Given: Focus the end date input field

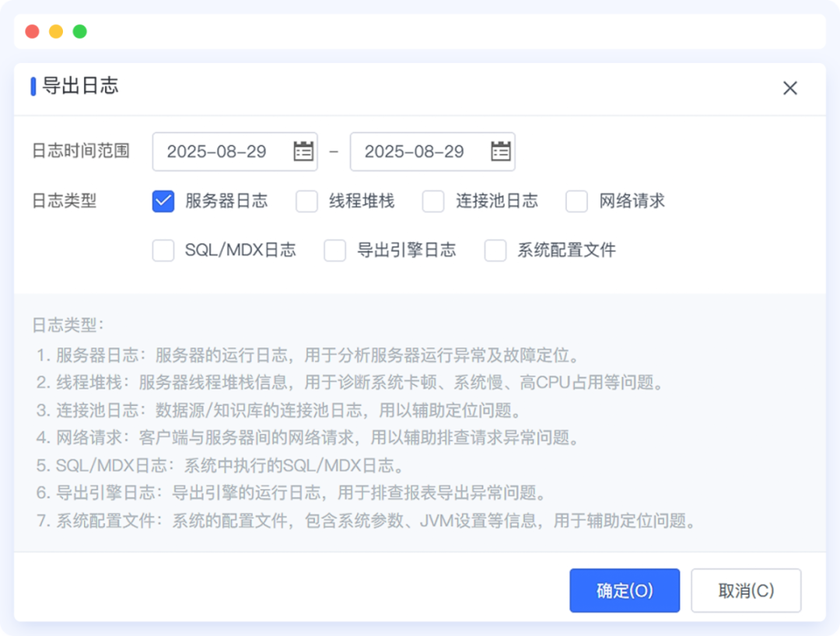Looking at the screenshot, I should 432,152.
